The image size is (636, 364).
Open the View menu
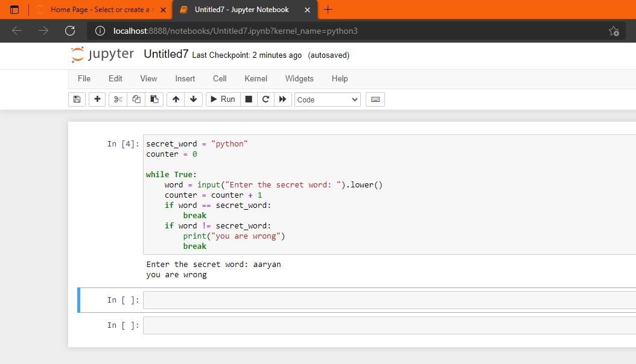click(148, 78)
